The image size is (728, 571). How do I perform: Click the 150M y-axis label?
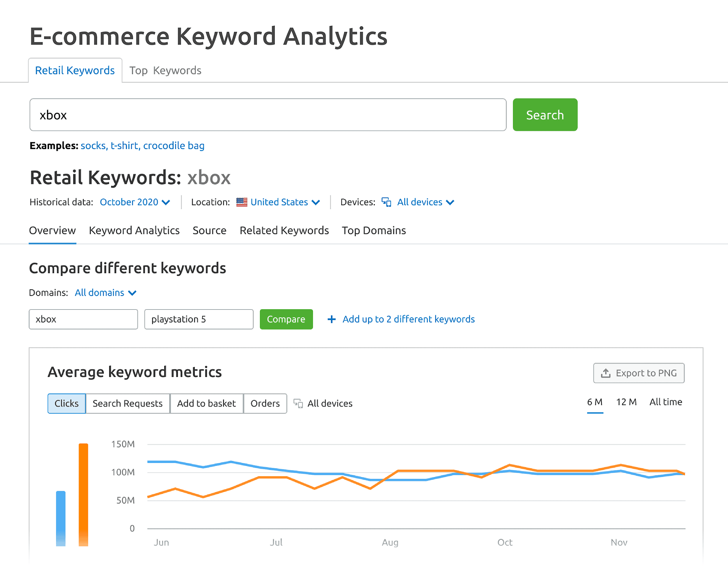click(123, 444)
